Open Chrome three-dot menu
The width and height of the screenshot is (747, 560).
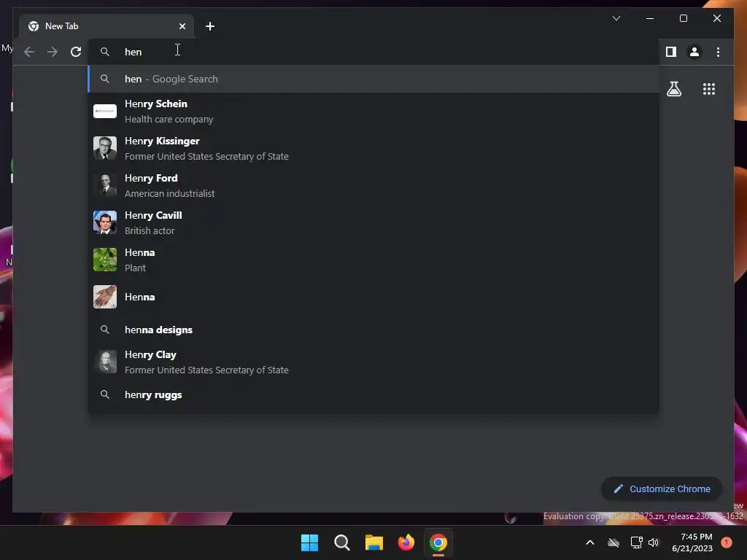click(x=718, y=52)
